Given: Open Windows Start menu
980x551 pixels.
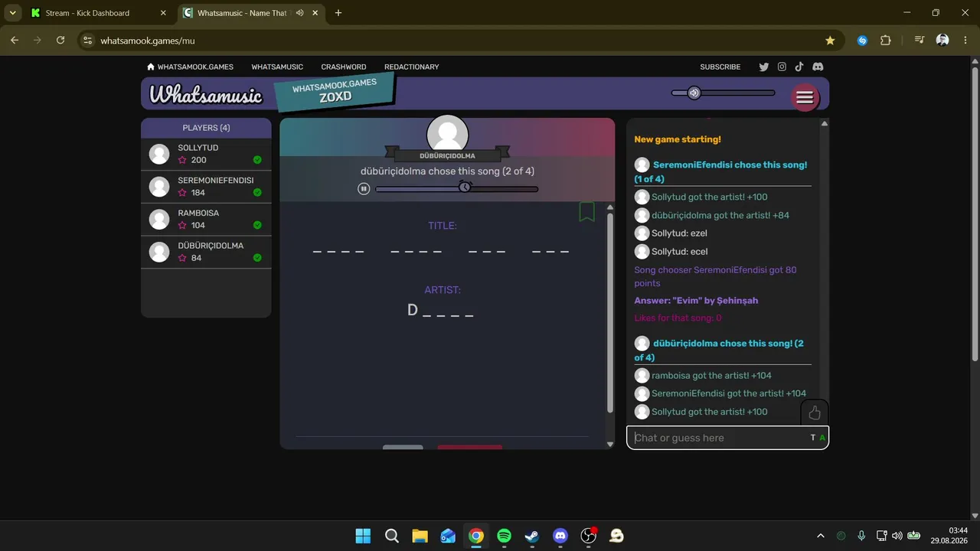Looking at the screenshot, I should tap(363, 536).
